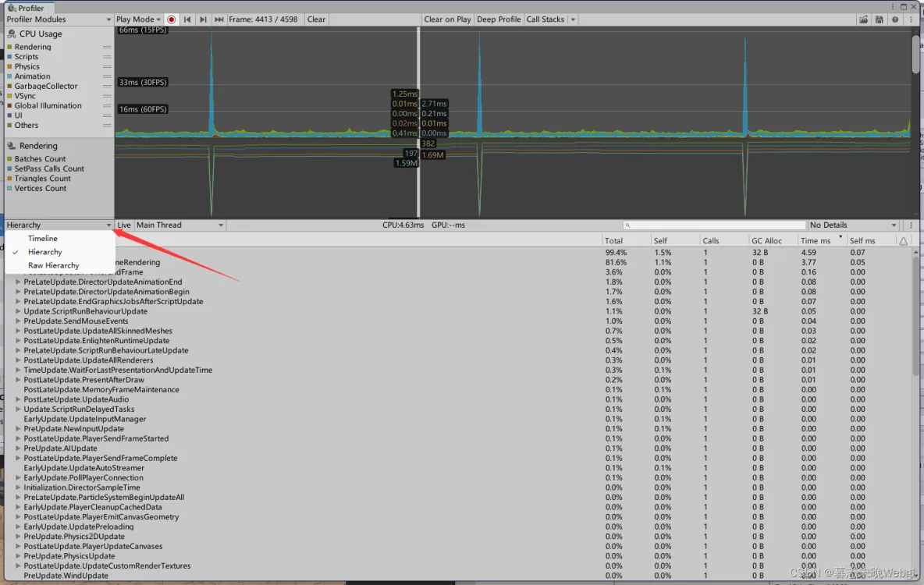924x585 pixels.
Task: Grab UI category reorder handle
Action: 107,115
